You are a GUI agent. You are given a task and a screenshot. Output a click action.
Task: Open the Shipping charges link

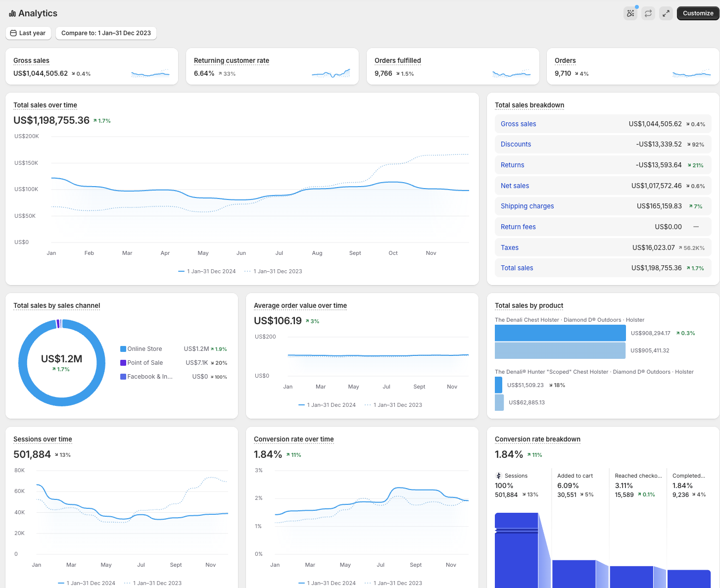[x=527, y=206]
